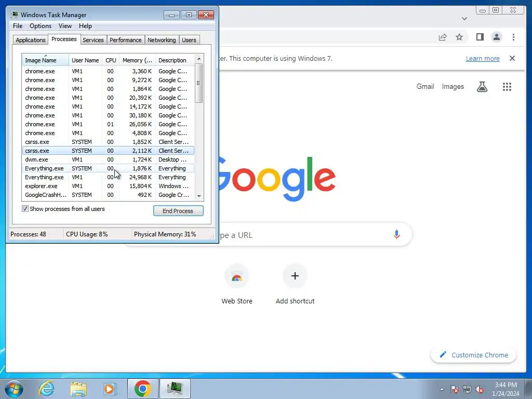Open the Windows Start button

(x=14, y=389)
